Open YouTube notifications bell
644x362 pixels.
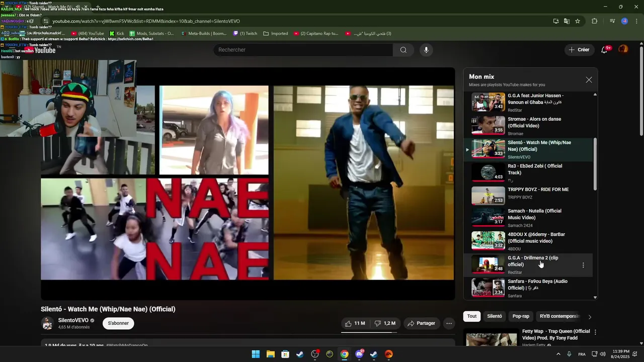[605, 49]
